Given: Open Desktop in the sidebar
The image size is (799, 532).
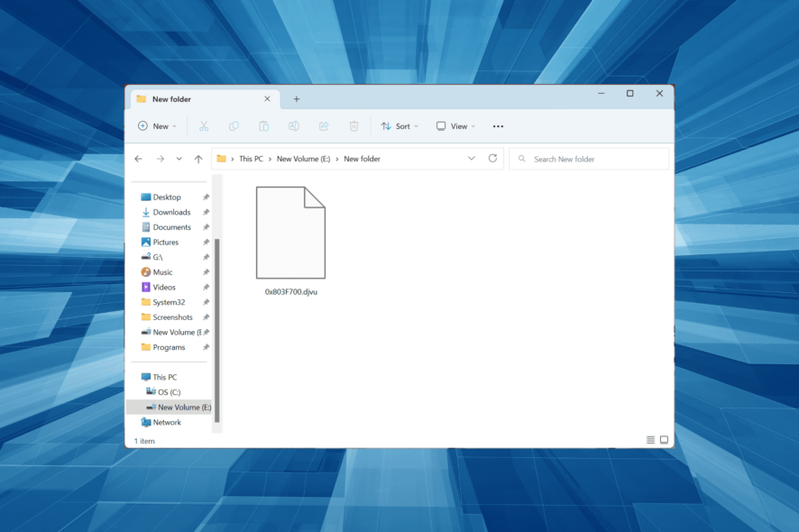Looking at the screenshot, I should (x=167, y=197).
